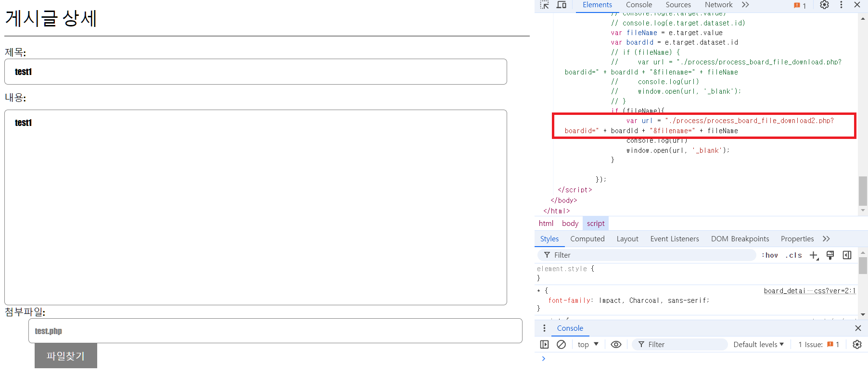The height and width of the screenshot is (374, 868).
Task: Expand more sidebar pane tabs chevron
Action: (x=826, y=239)
